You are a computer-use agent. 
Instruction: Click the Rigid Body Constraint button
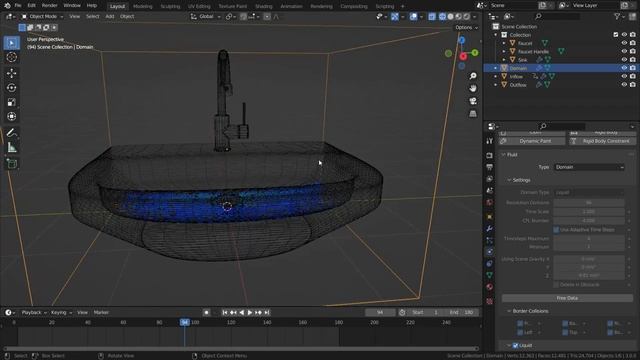tap(602, 141)
